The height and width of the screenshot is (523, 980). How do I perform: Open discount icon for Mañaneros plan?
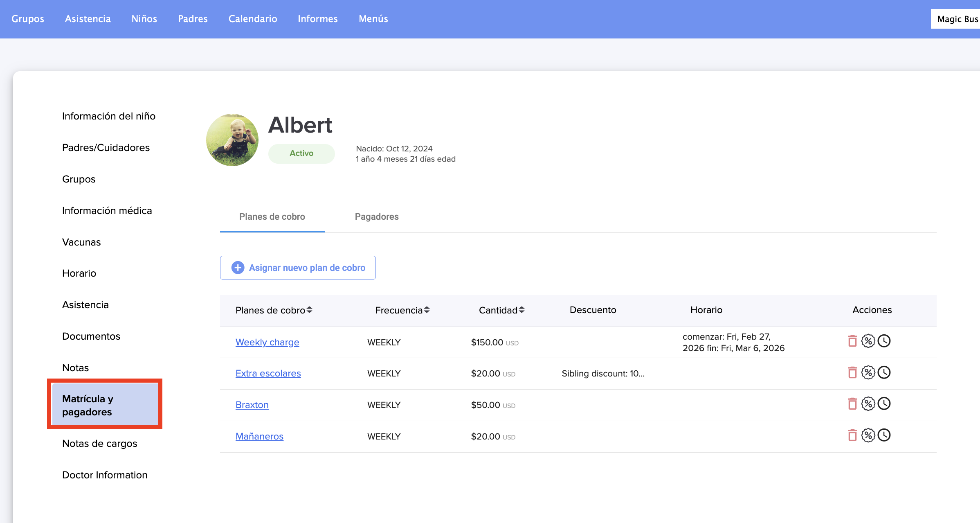pyautogui.click(x=868, y=435)
